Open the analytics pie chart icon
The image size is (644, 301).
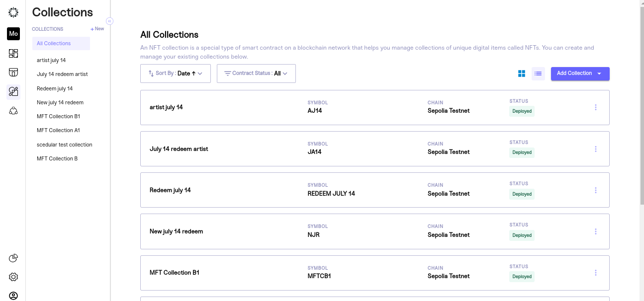(13, 258)
